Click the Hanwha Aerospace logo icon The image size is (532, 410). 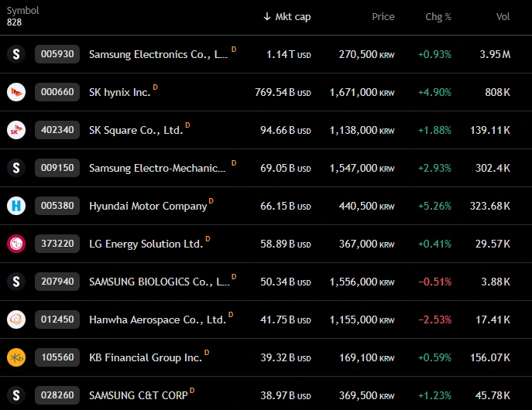point(16,319)
